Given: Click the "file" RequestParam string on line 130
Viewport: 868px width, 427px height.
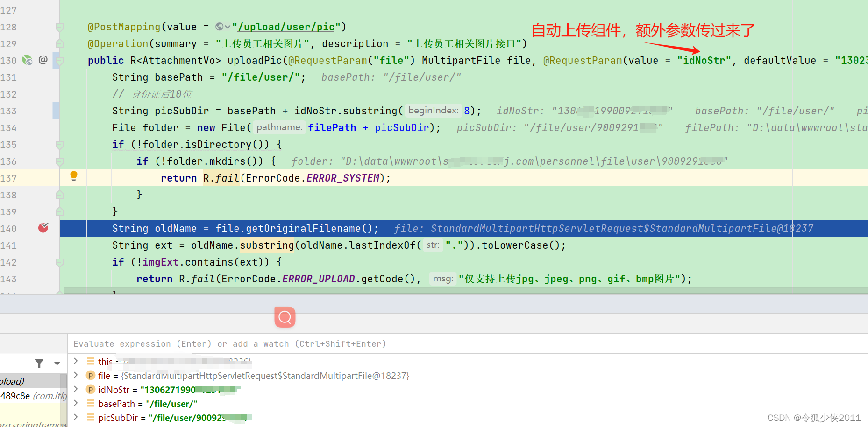Looking at the screenshot, I should [391, 61].
